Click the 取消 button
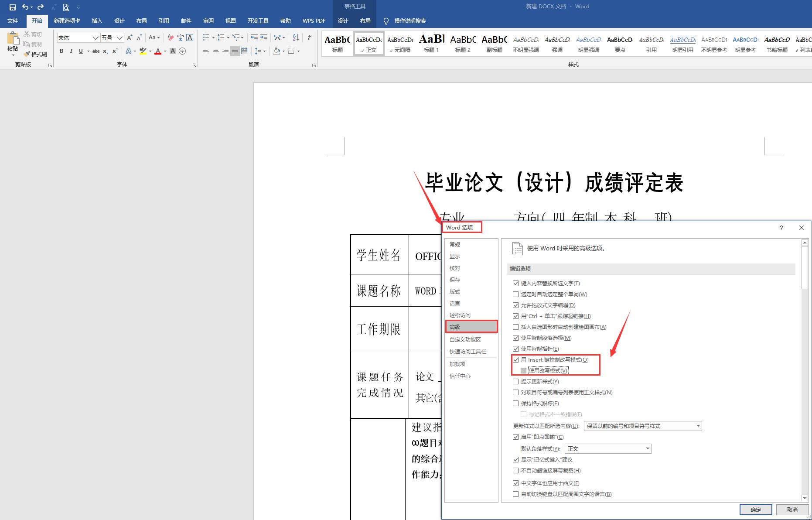This screenshot has height=520, width=812. pyautogui.click(x=793, y=509)
